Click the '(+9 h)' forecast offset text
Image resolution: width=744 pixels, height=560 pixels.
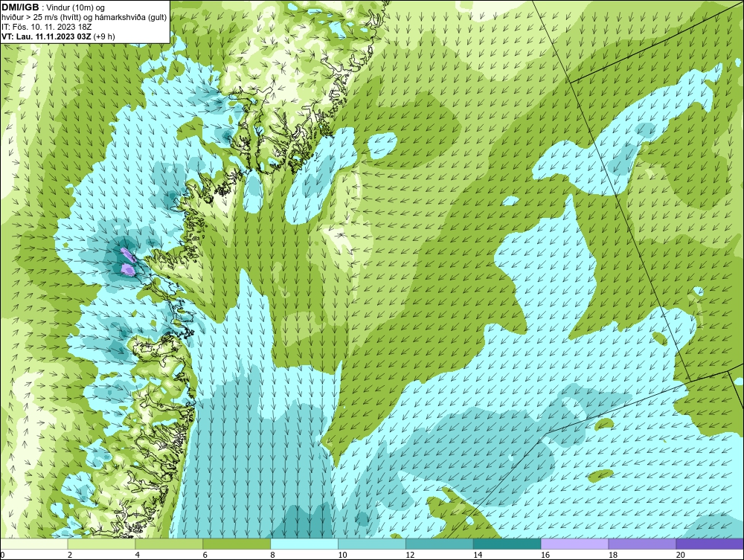tap(104, 36)
